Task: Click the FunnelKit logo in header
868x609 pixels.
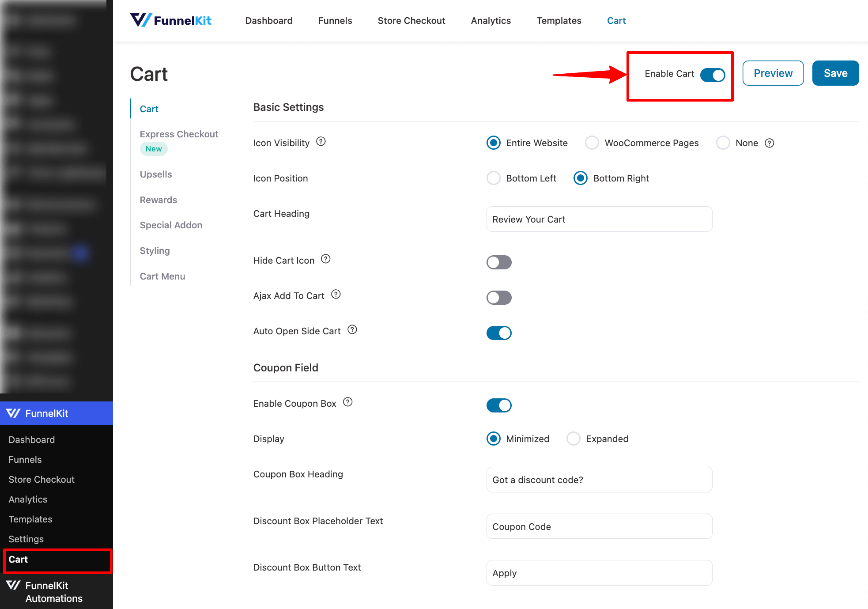Action: 171,20
